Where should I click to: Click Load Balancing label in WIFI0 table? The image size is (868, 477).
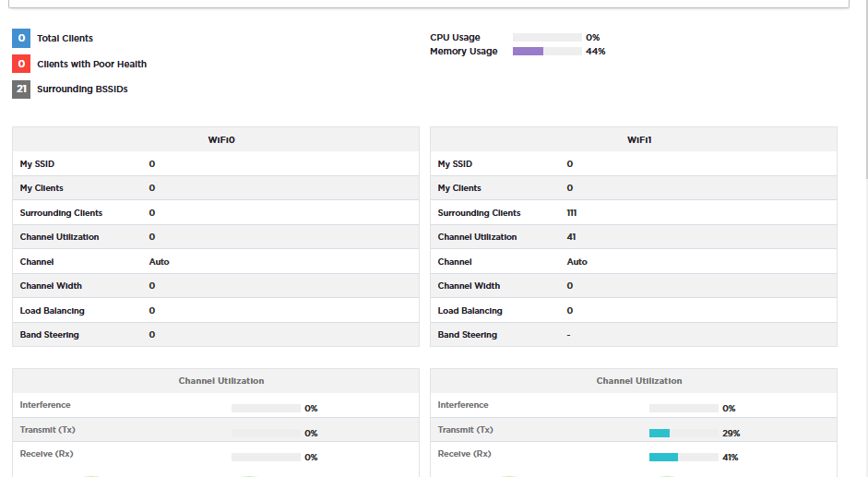[x=52, y=311]
